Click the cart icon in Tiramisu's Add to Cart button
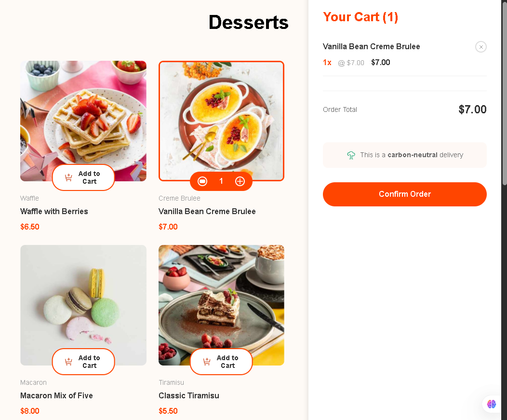The height and width of the screenshot is (420, 507). (x=207, y=362)
